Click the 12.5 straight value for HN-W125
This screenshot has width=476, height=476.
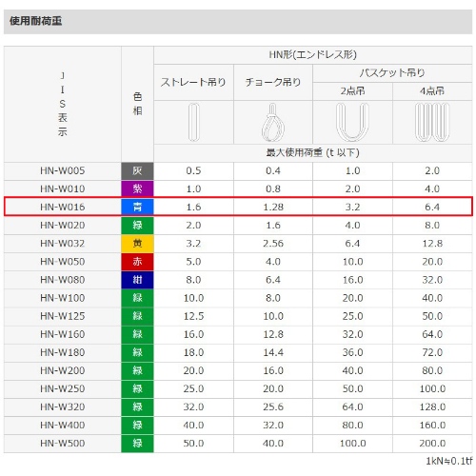click(x=193, y=316)
